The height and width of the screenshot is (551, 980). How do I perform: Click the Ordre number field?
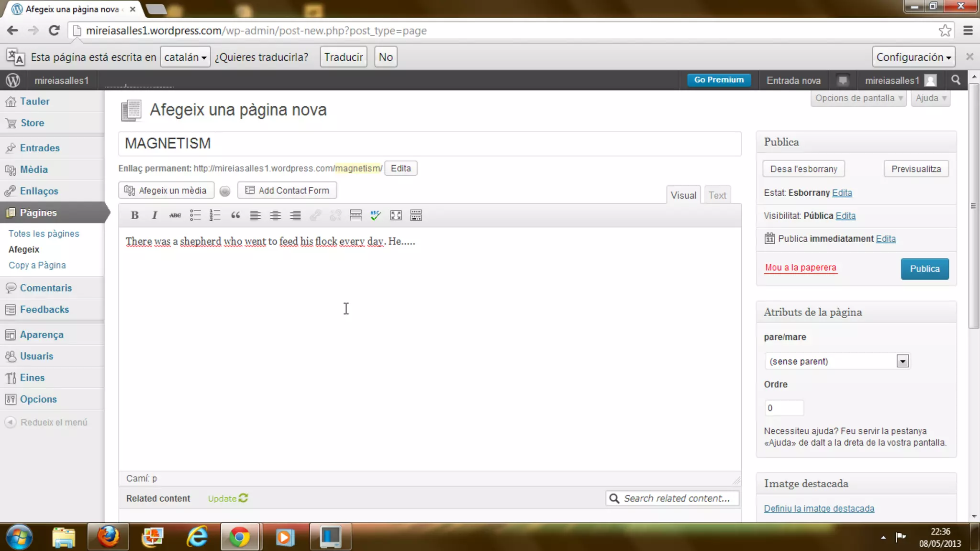click(x=784, y=408)
